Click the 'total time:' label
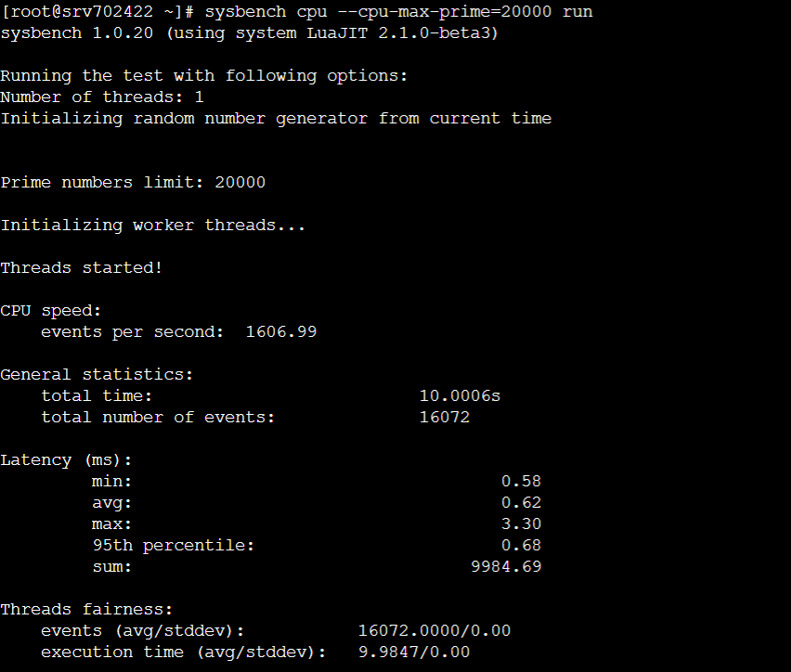 [x=97, y=396]
